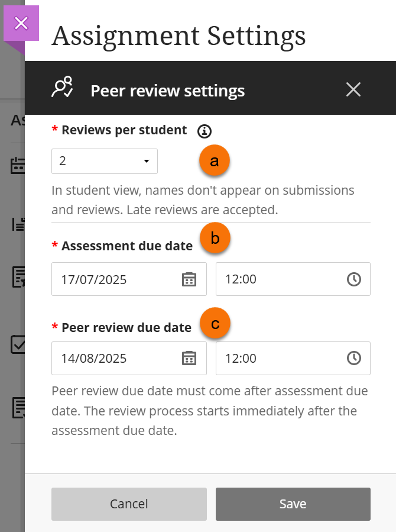Viewport: 396px width, 532px height.
Task: Close the Assignment Settings panel with purple X
Action: (21, 24)
